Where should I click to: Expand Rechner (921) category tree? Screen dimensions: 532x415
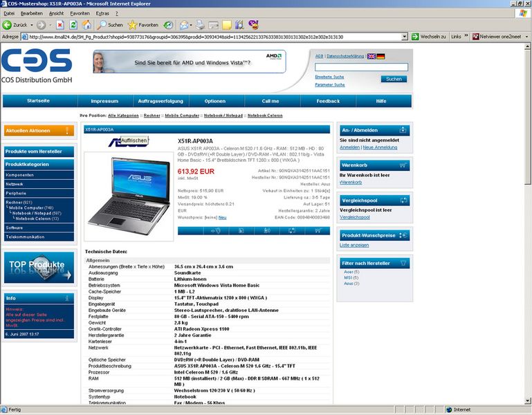click(19, 202)
